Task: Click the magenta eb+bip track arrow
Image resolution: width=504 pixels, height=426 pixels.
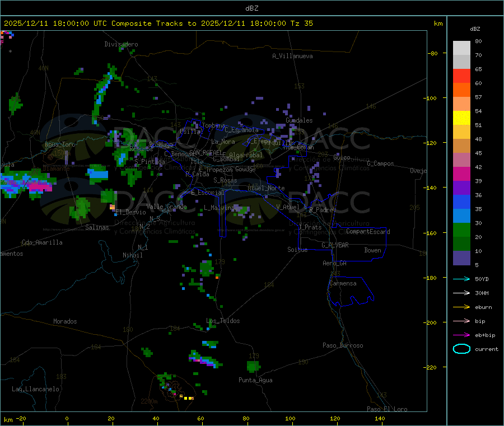Action: point(461,335)
